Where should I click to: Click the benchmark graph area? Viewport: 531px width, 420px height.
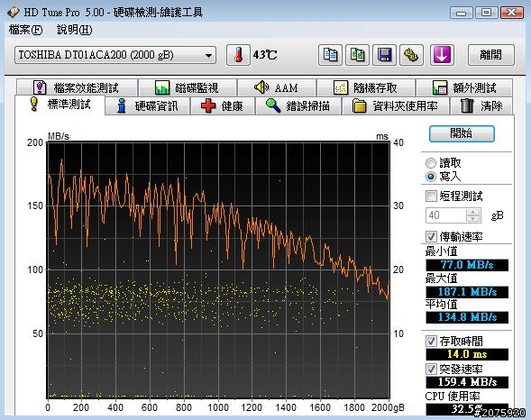[x=218, y=270]
